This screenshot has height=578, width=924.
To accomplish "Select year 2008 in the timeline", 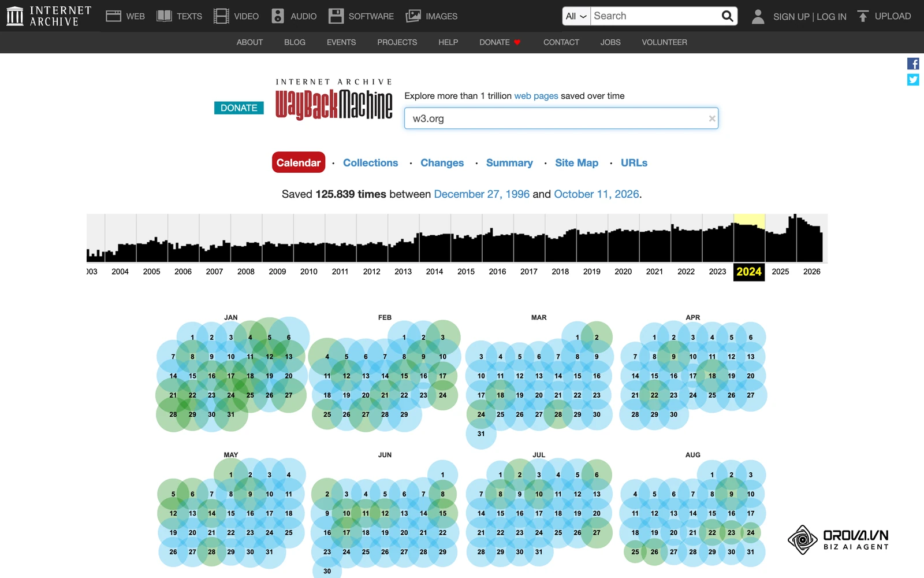I will pos(246,272).
